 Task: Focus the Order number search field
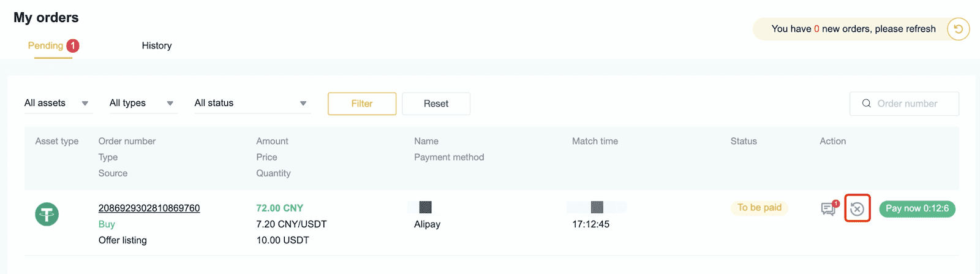[x=904, y=104]
